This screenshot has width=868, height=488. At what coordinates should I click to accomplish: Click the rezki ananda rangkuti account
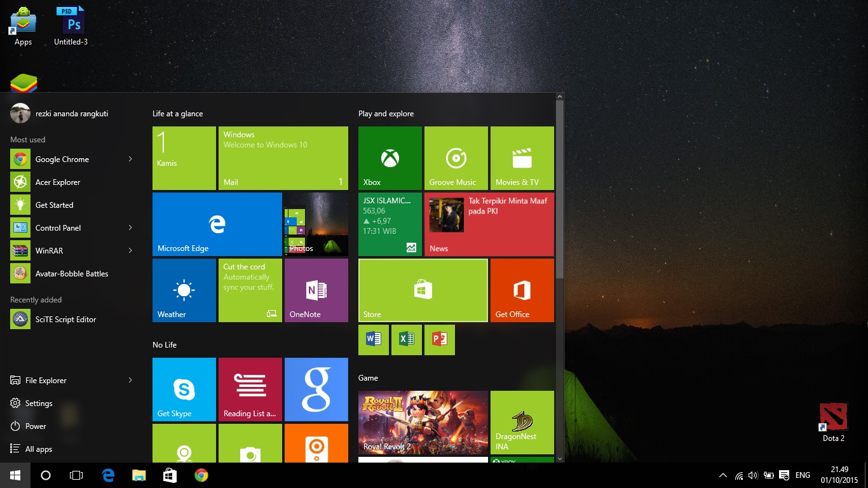tap(60, 114)
